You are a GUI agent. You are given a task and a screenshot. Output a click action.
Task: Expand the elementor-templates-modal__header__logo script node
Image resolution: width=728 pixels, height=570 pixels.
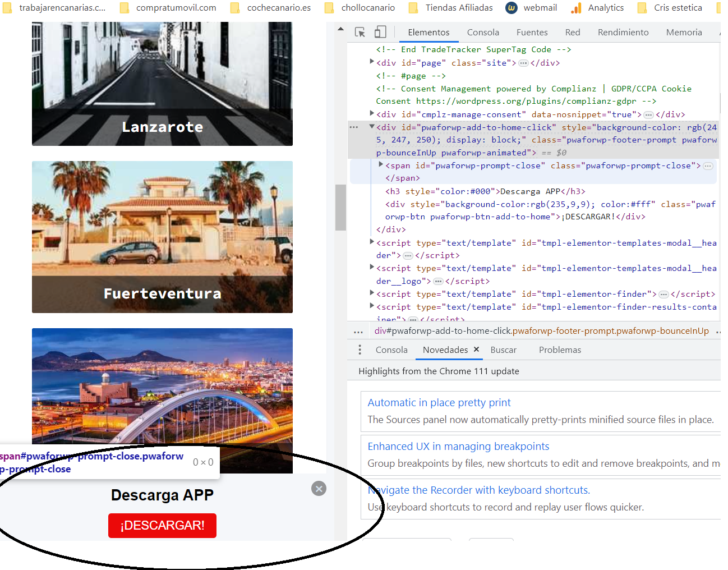click(x=371, y=267)
